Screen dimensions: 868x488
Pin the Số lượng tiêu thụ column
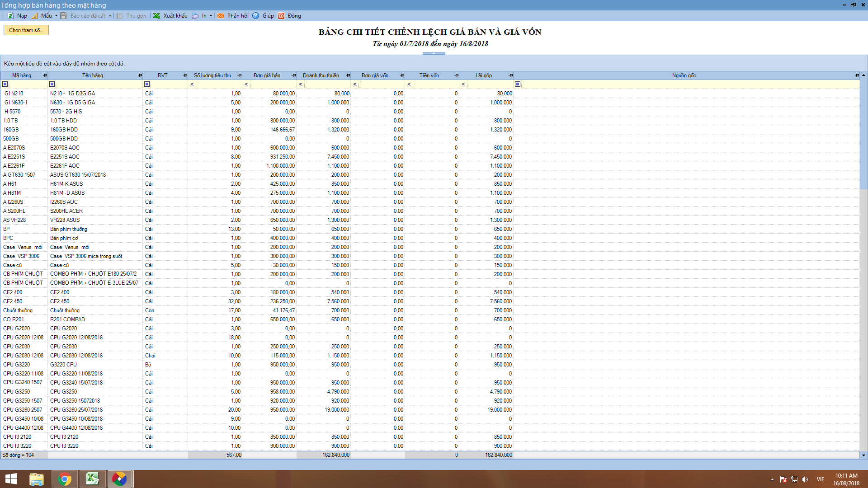[x=239, y=75]
